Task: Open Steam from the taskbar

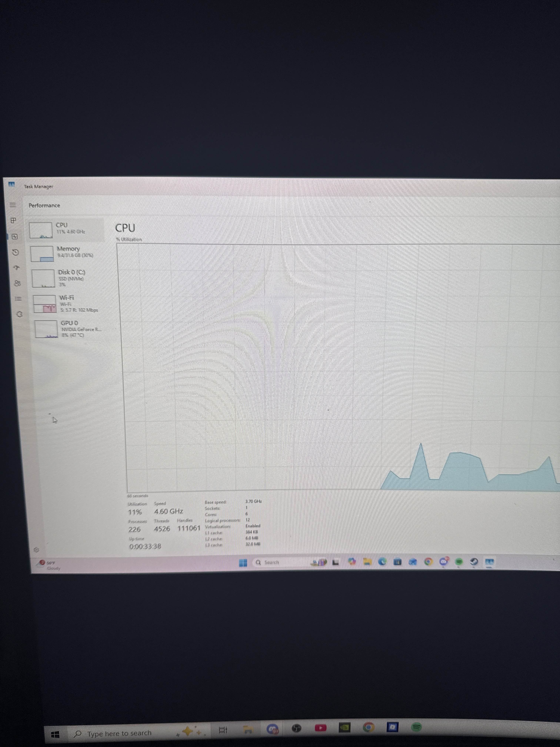Action: (x=474, y=562)
